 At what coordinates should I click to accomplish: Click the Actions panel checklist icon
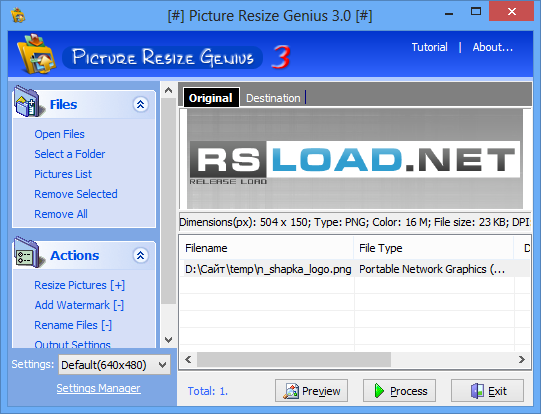pyautogui.click(x=28, y=253)
